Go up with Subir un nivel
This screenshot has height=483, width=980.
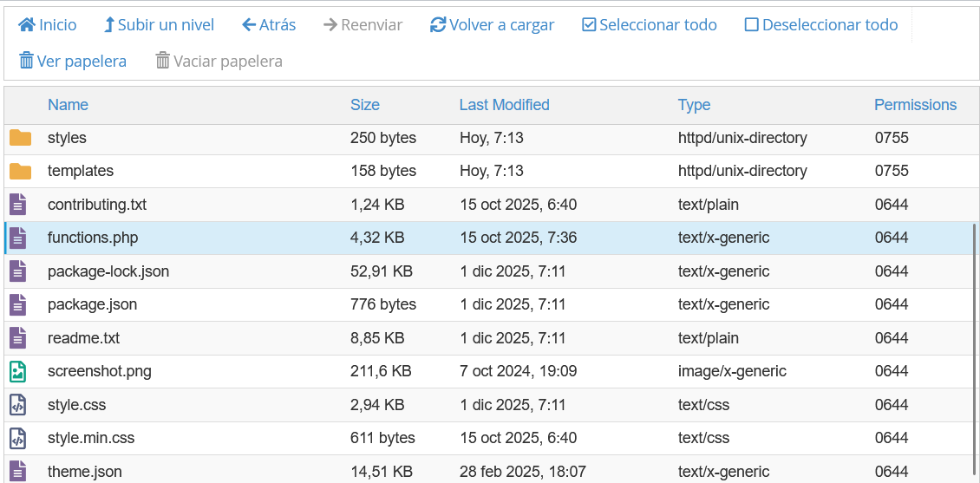click(159, 25)
